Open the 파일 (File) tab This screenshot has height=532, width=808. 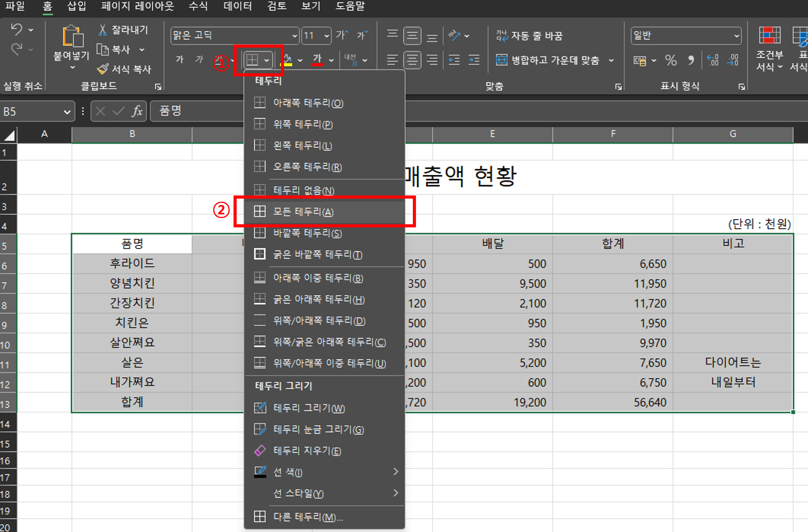(15, 6)
